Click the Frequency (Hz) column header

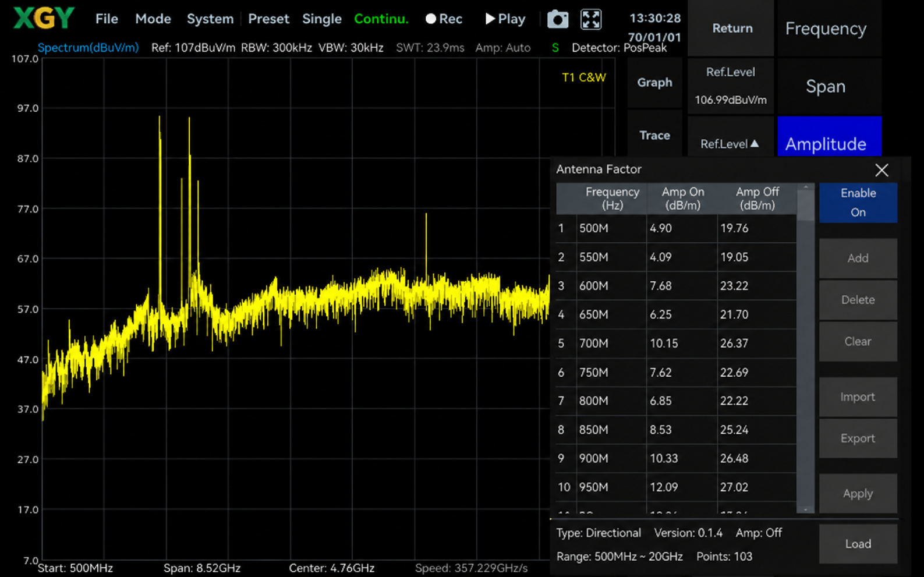(x=612, y=199)
